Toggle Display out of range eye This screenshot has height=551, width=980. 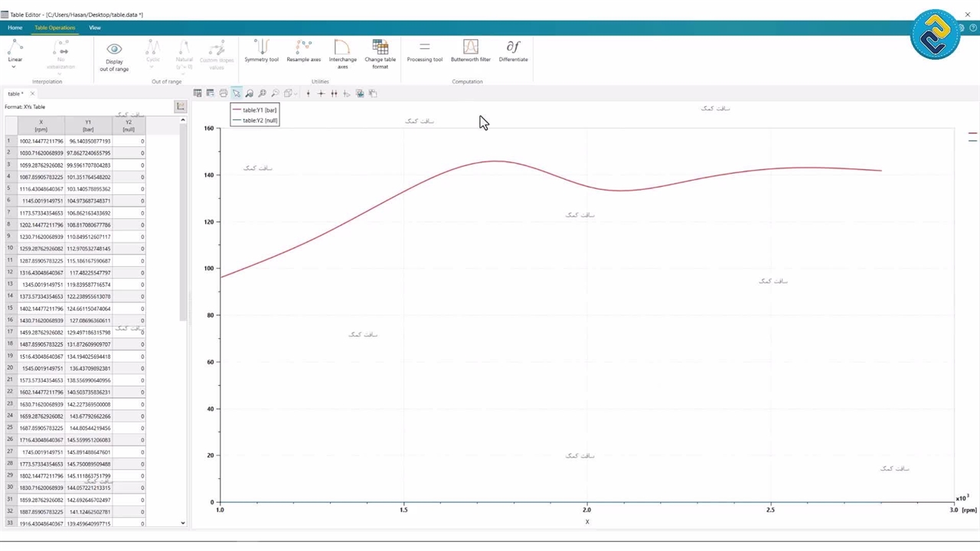(x=114, y=50)
